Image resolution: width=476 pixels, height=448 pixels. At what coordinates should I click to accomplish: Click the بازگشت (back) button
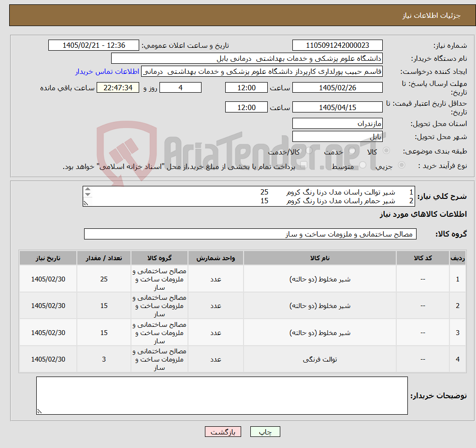223,432
